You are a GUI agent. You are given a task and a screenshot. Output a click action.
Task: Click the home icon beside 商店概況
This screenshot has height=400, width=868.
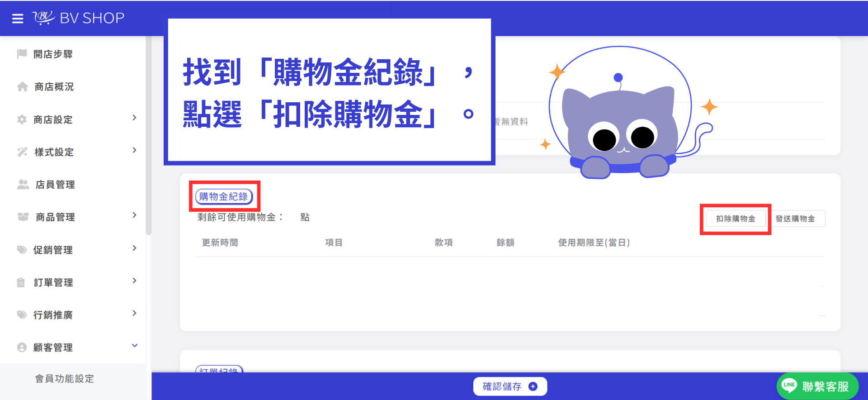click(x=22, y=86)
